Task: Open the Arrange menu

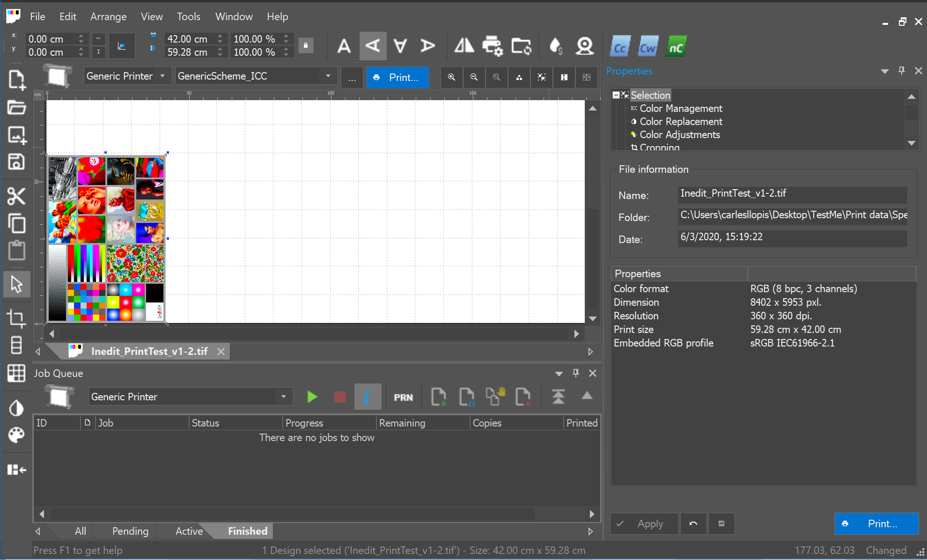Action: pyautogui.click(x=108, y=17)
